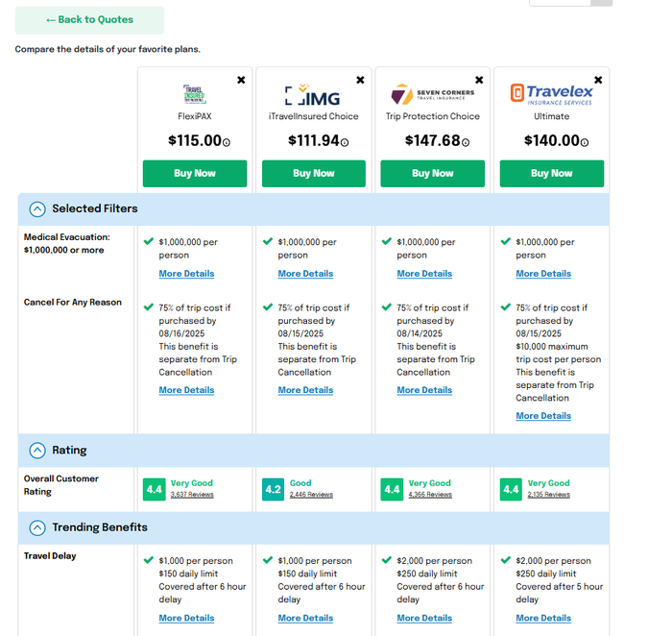View More Details for Travelex Cancel For Any Reason

click(x=543, y=416)
